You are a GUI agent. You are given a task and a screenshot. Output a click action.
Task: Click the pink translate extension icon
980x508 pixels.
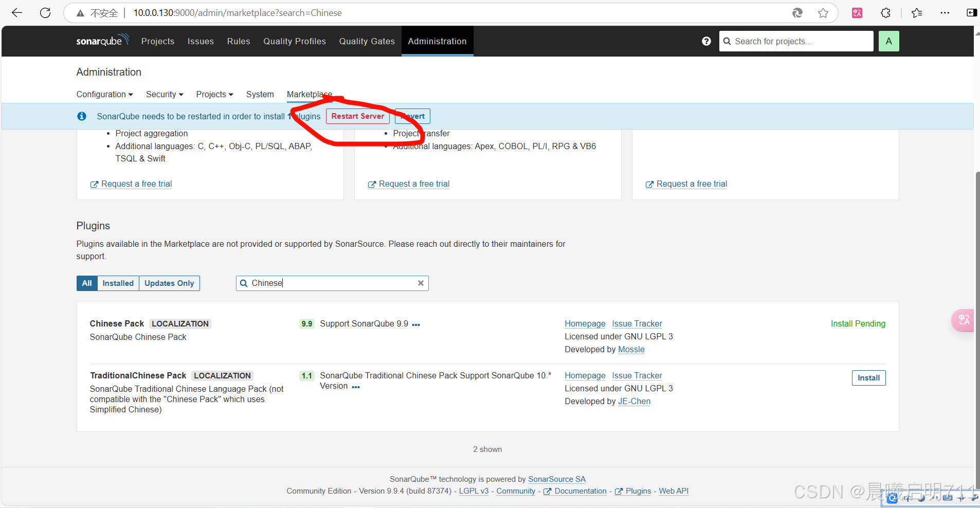(x=857, y=13)
